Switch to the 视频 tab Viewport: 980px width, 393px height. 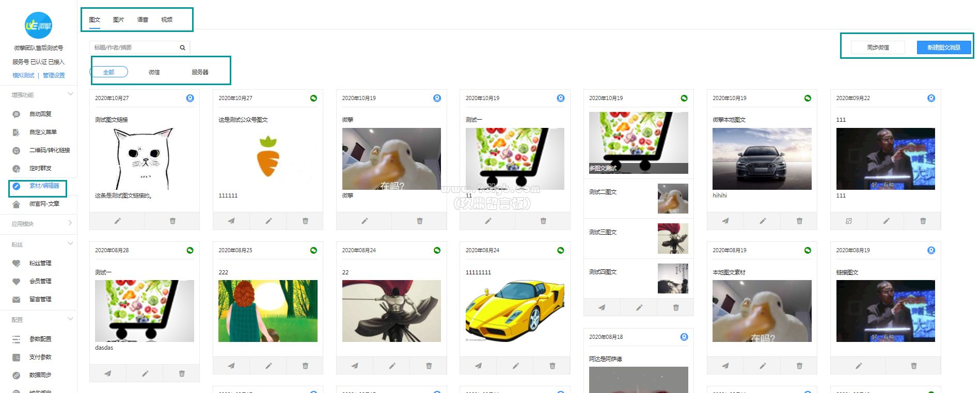(167, 20)
